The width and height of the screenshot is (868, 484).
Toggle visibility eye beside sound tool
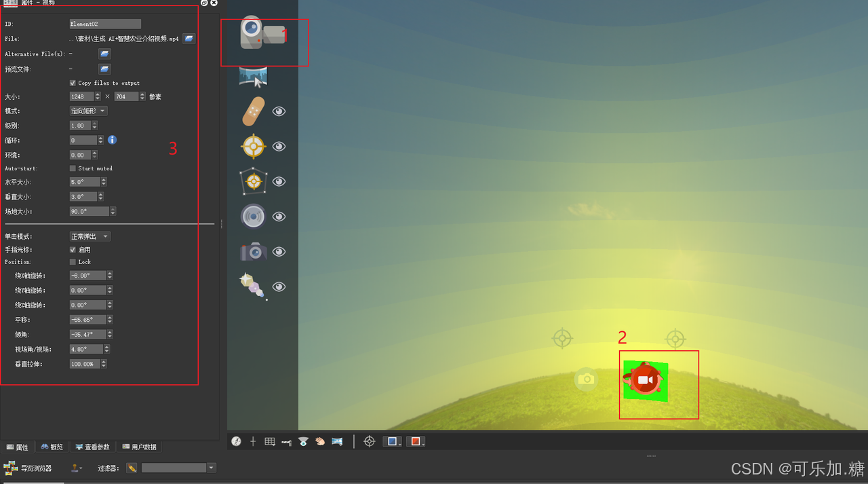click(279, 217)
